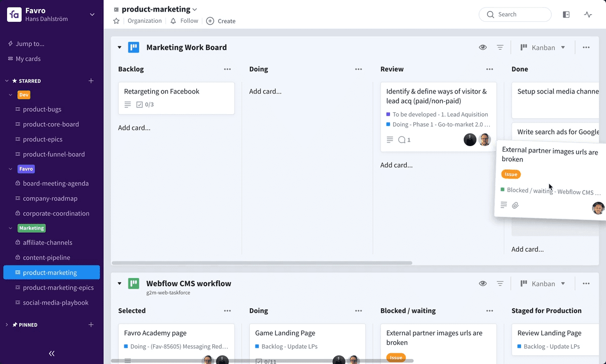Toggle the side panel layout icon
This screenshot has width=606, height=364.
[x=566, y=15]
